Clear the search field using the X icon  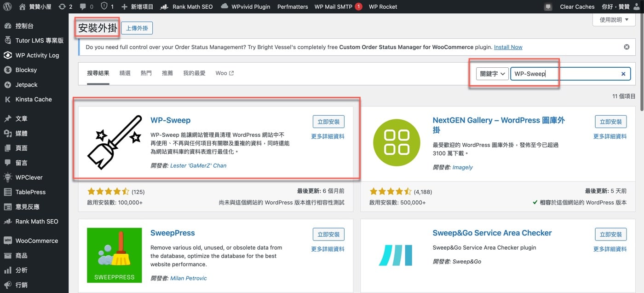(623, 74)
